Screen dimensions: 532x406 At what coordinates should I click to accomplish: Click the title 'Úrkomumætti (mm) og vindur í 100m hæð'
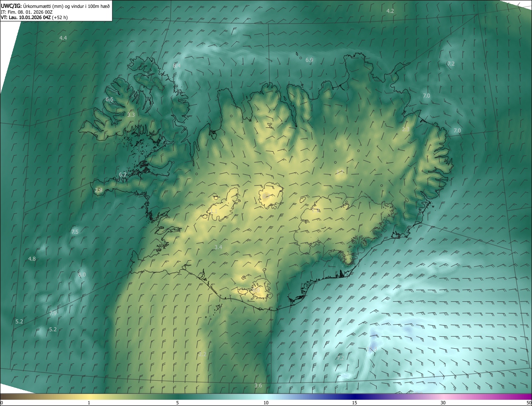[66, 6]
